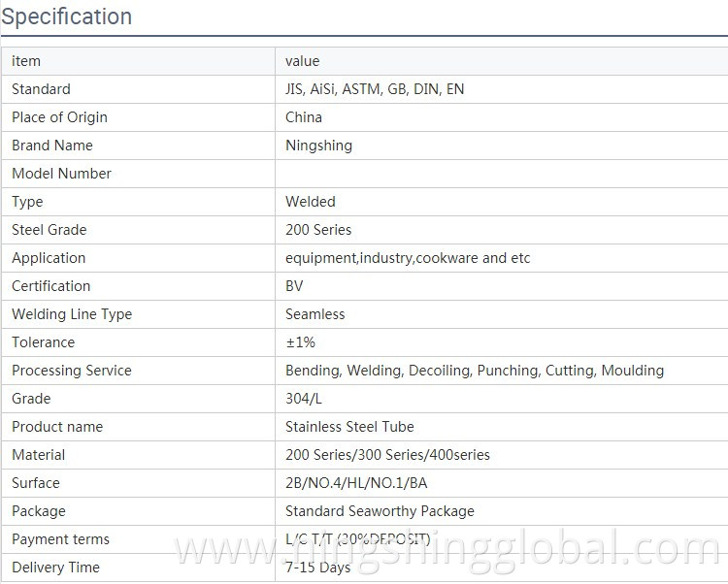Select the 'Welded' value
This screenshot has height=584, width=728.
click(x=311, y=202)
